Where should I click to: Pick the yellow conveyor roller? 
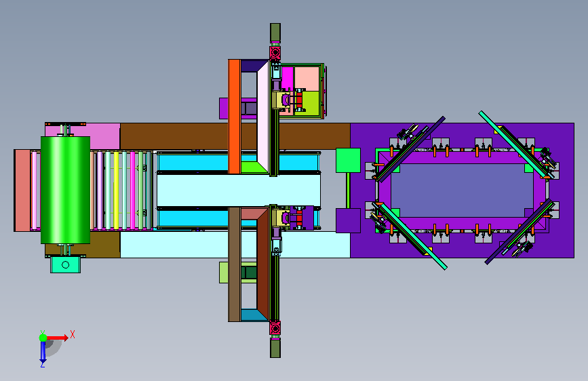(116, 190)
